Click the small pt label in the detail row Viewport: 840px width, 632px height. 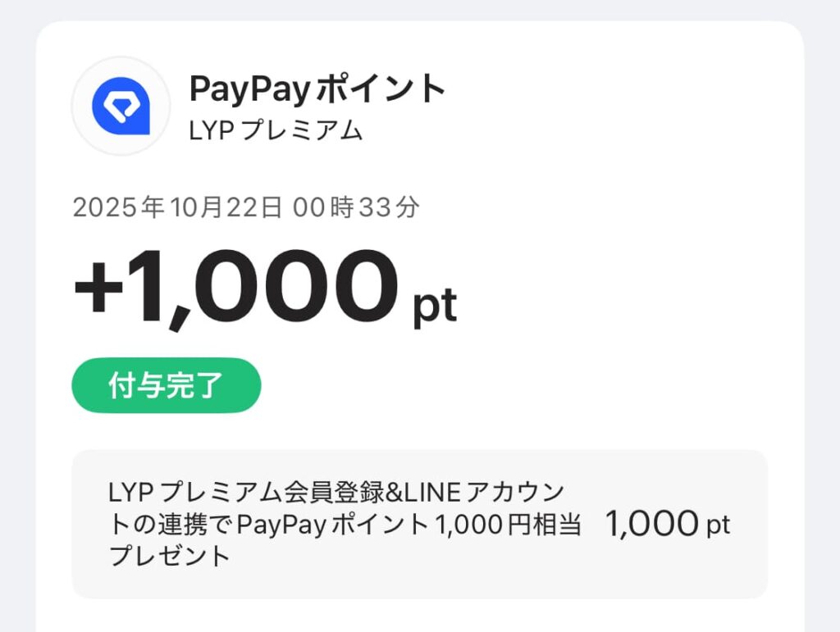[x=718, y=525]
